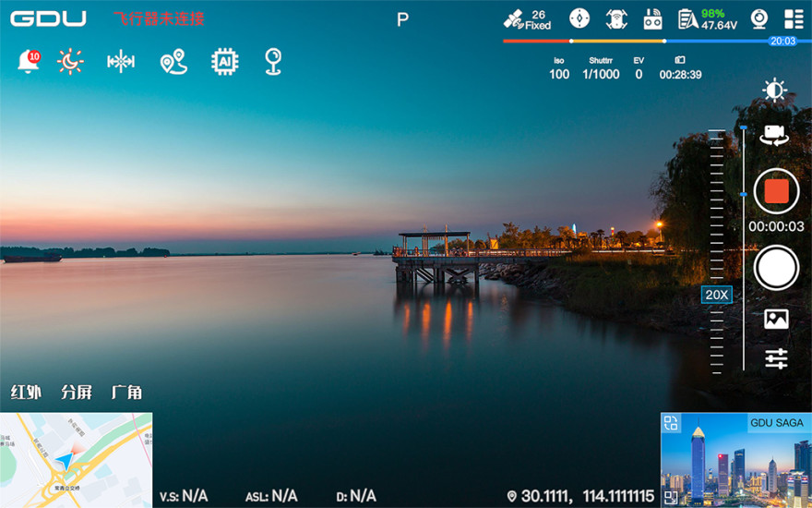Screen dimensions: 812x508
Task: Stop recording with red square button
Action: click(776, 191)
